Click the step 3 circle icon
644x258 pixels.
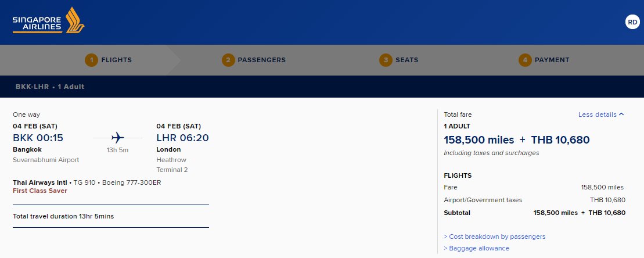point(386,60)
